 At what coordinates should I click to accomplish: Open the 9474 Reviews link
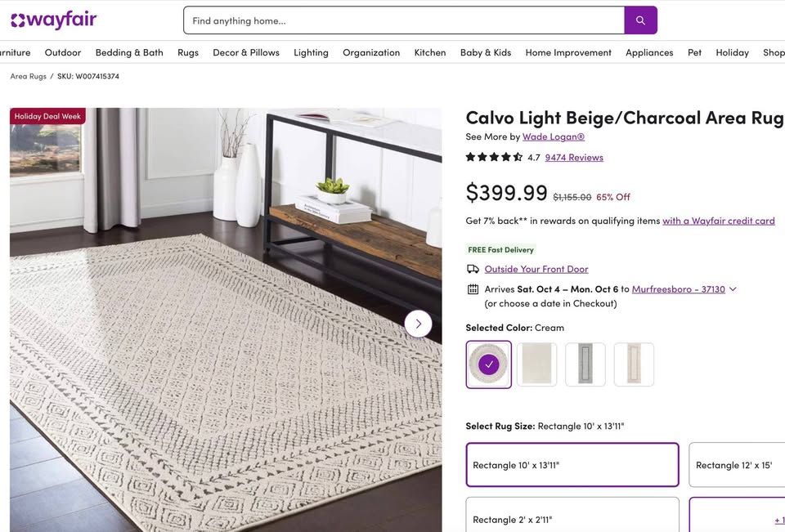(x=574, y=158)
